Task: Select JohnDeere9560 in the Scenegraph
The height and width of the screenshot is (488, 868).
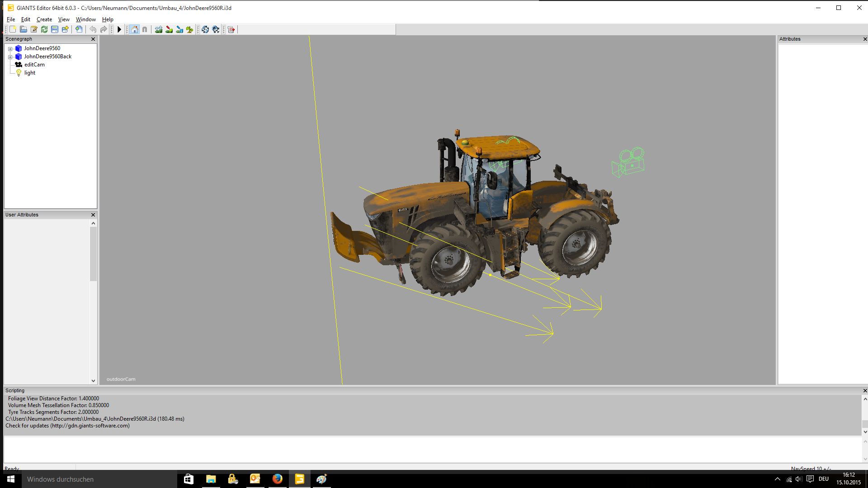Action: pos(42,48)
